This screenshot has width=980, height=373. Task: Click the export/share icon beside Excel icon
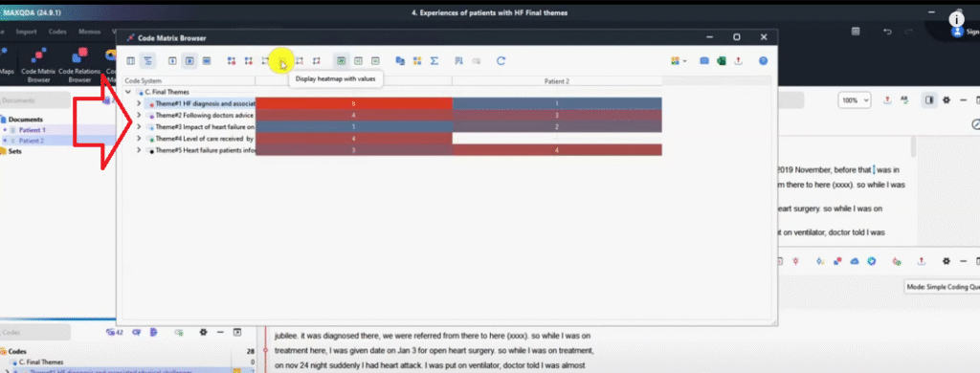click(x=738, y=61)
